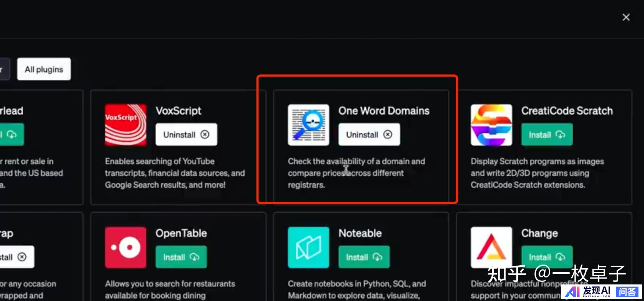
Task: Click the partially visible Install button at far left
Action: 11,135
